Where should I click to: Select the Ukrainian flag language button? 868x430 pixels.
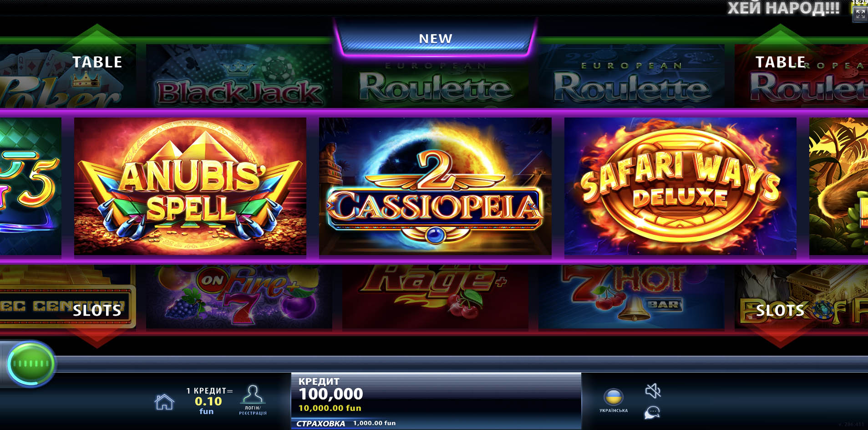[x=614, y=400]
